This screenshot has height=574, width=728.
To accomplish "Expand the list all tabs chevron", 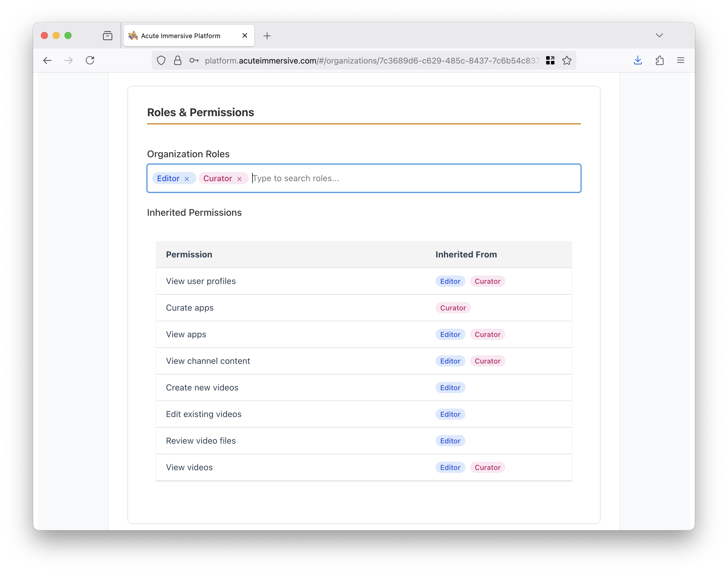I will point(659,35).
